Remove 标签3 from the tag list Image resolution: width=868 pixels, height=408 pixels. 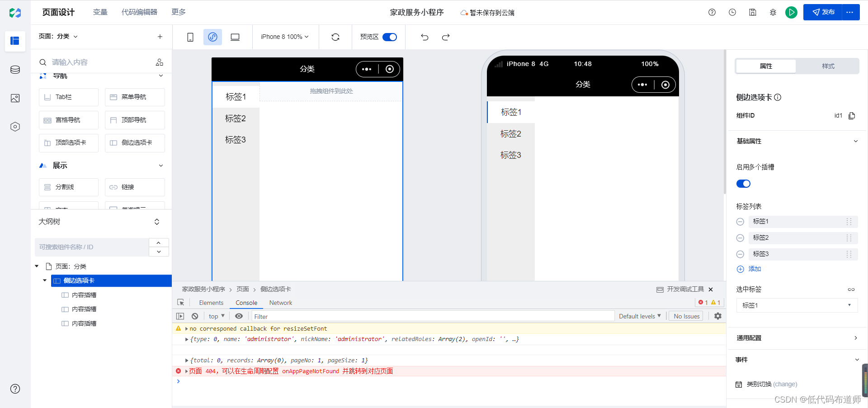(x=740, y=254)
